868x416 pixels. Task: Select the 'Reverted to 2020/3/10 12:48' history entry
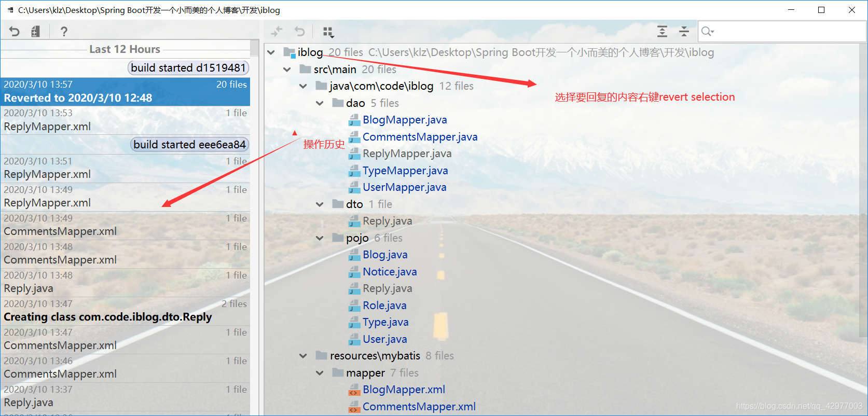125,92
